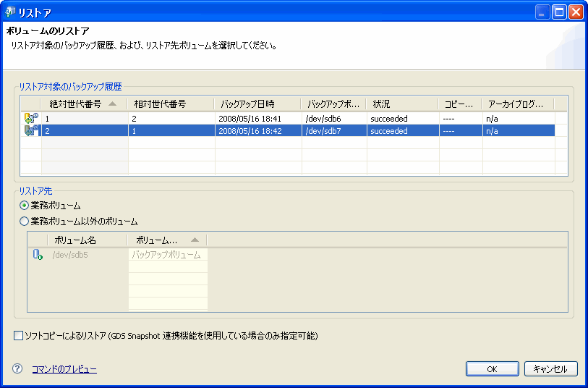Click backup history icon in generation 2 row
Viewport: 588px width, 388px height.
tap(32, 130)
